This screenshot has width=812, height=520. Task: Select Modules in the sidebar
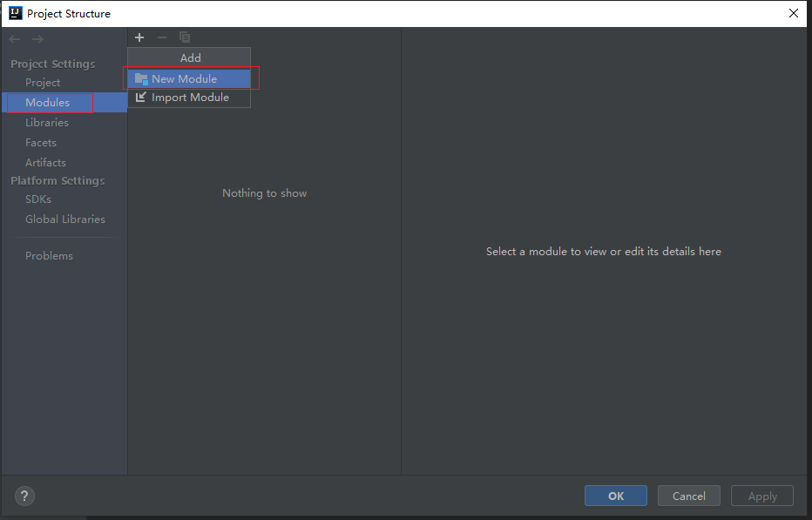pos(47,103)
